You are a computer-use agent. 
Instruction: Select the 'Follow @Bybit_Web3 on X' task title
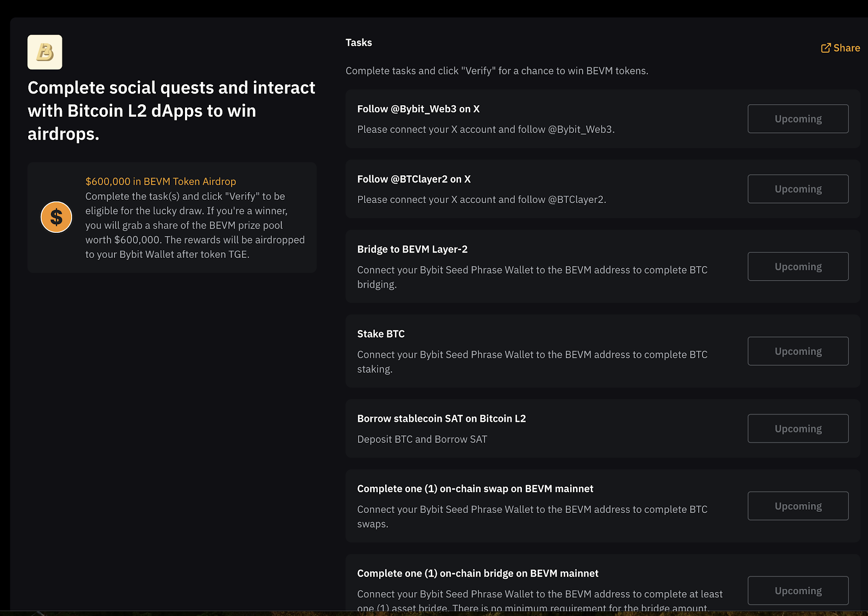(x=418, y=109)
